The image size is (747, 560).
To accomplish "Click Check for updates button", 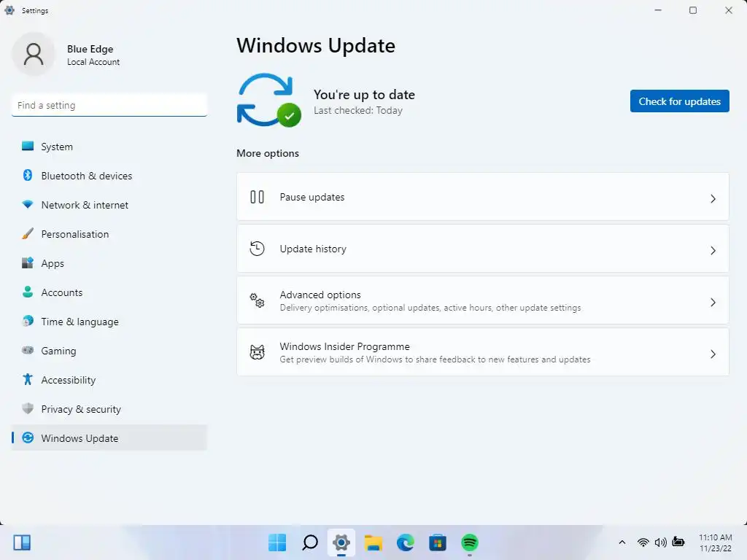I will [679, 101].
